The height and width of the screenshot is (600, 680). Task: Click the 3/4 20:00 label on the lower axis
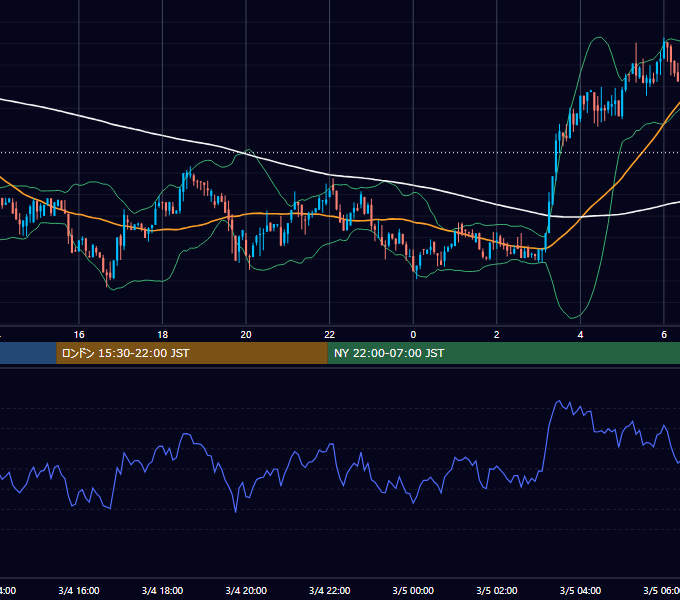[246, 591]
